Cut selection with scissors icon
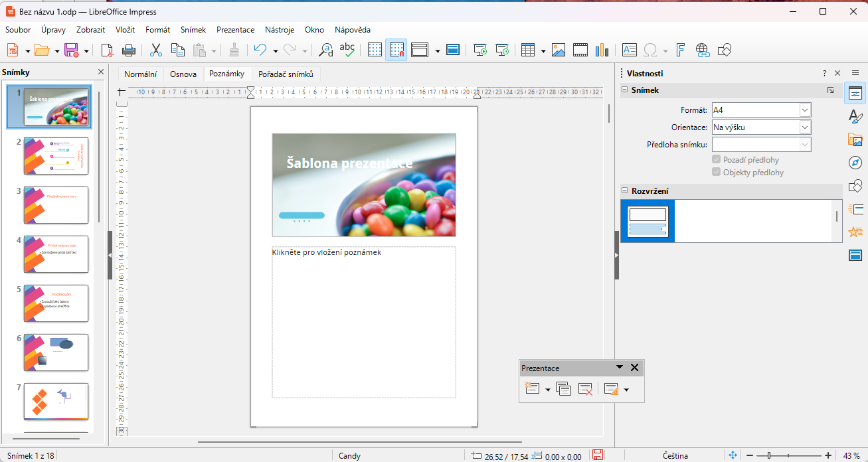Viewport: 868px width, 462px height. (156, 50)
